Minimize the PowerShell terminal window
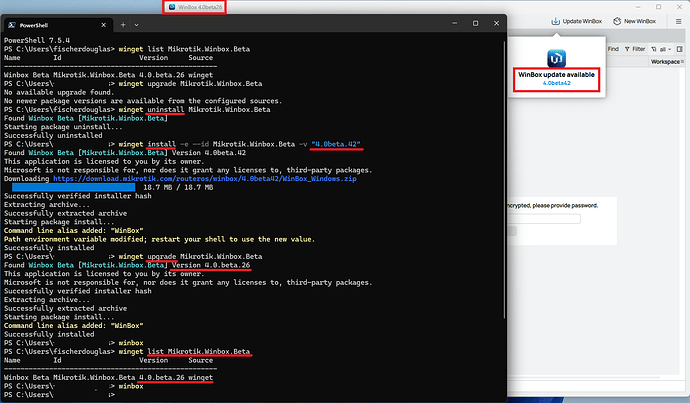This screenshot has height=403, width=690. click(455, 23)
